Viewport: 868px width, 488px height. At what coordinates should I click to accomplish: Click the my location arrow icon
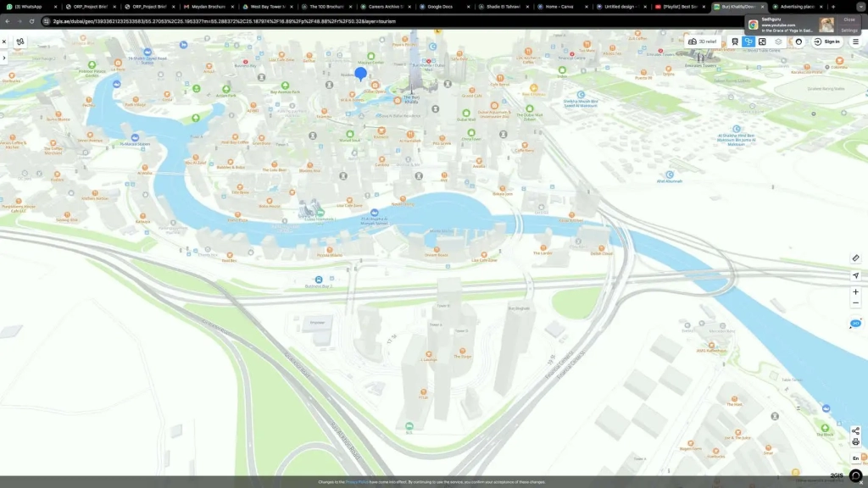point(855,275)
